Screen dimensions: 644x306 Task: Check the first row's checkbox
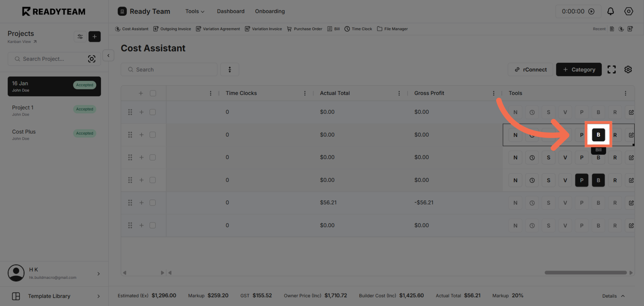coord(153,112)
